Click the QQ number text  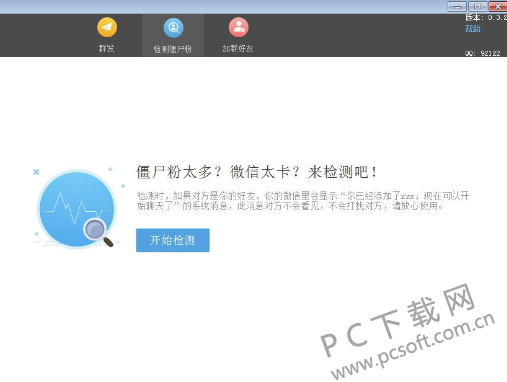coord(483,53)
